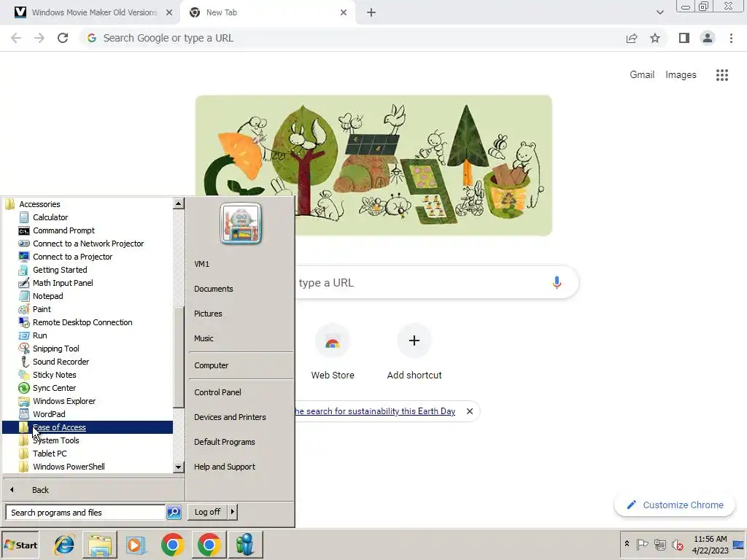Open Getting Started

pos(60,270)
